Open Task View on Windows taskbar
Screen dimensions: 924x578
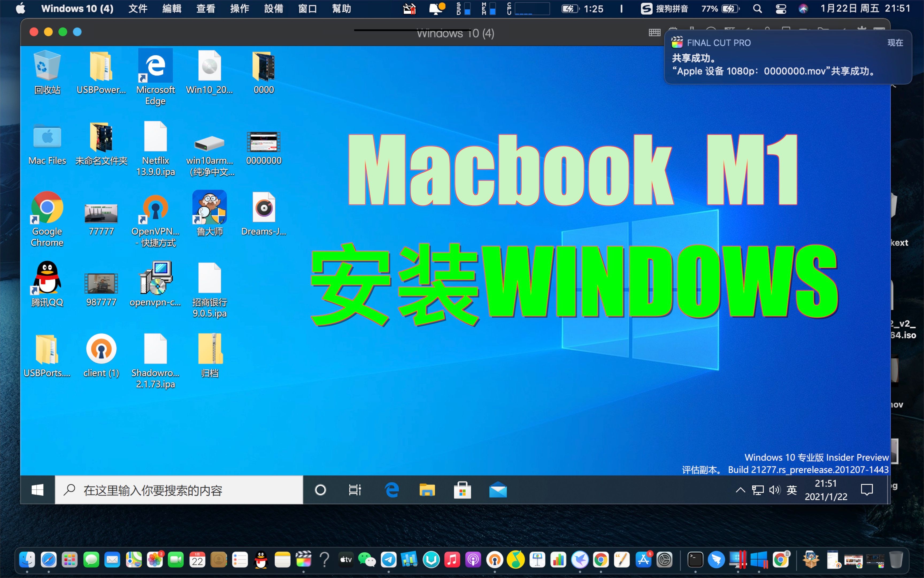coord(355,490)
